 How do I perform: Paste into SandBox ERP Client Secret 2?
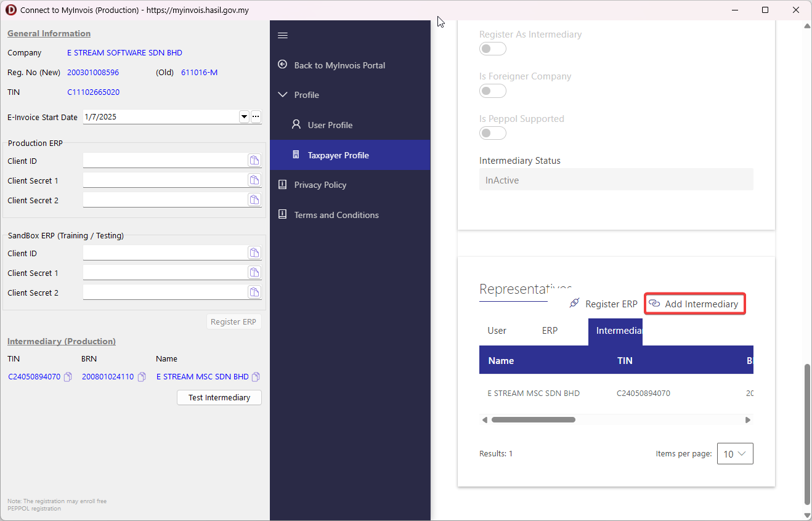[x=254, y=293]
